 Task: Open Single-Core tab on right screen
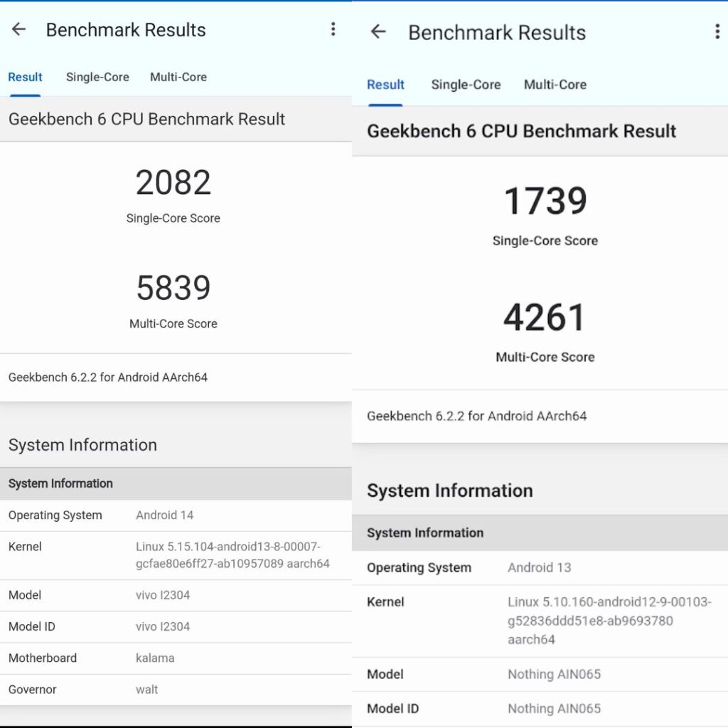point(466,85)
